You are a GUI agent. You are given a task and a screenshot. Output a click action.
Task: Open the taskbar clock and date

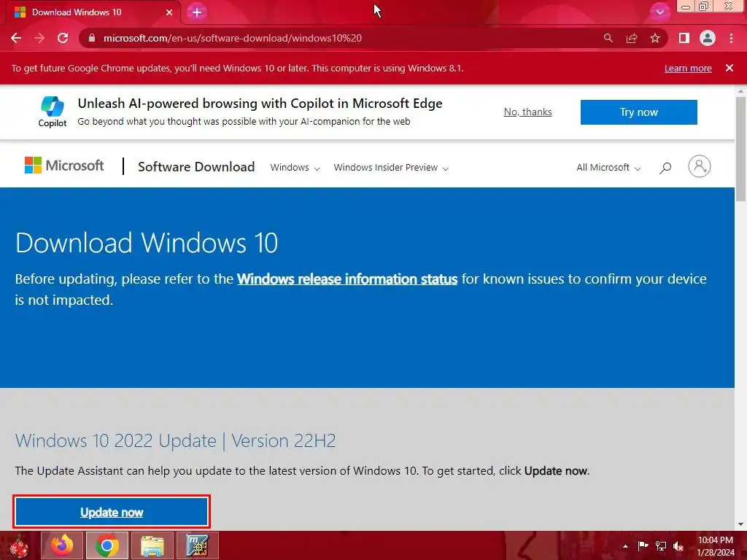[716, 546]
